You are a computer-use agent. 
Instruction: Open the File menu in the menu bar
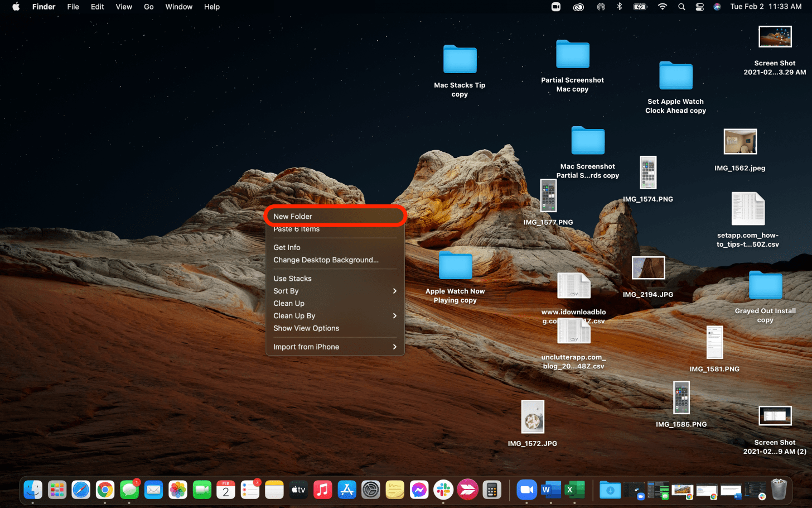73,7
